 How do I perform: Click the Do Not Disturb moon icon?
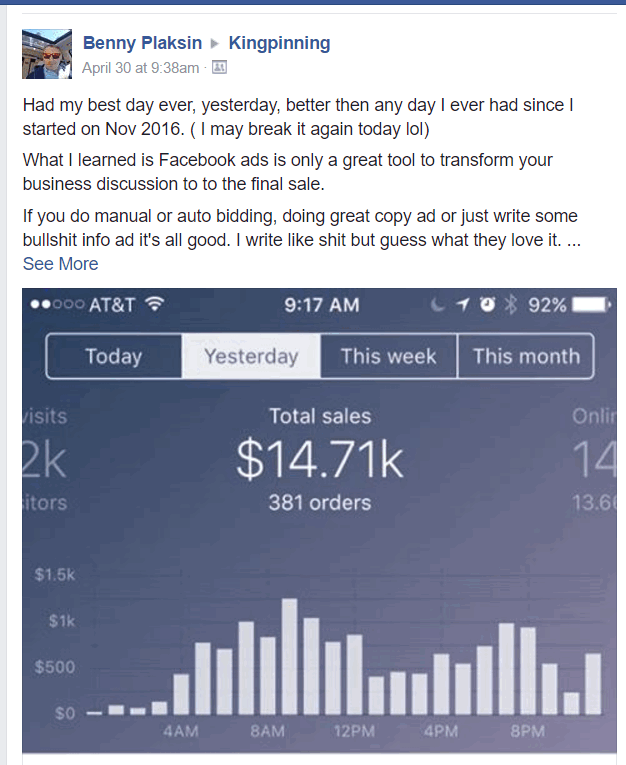pos(438,305)
